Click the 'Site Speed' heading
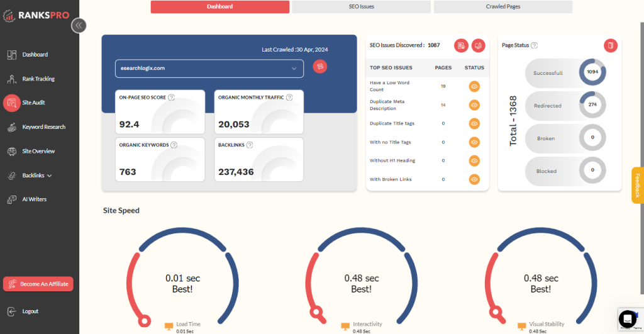The width and height of the screenshot is (644, 334). point(121,210)
